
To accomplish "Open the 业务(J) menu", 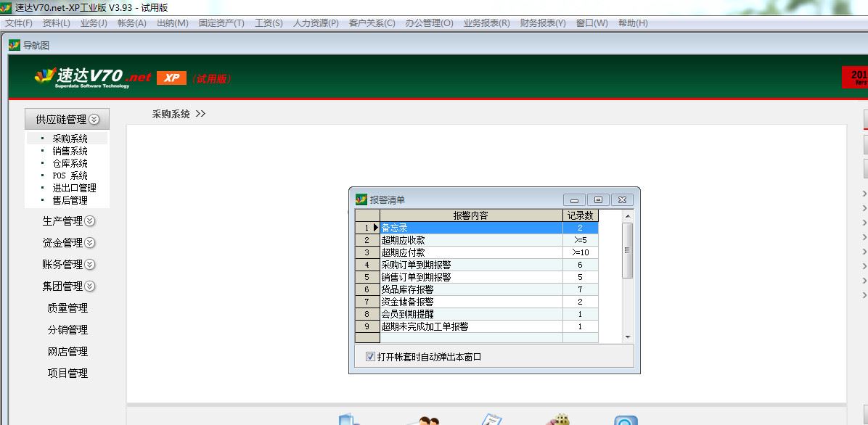I will pos(94,22).
